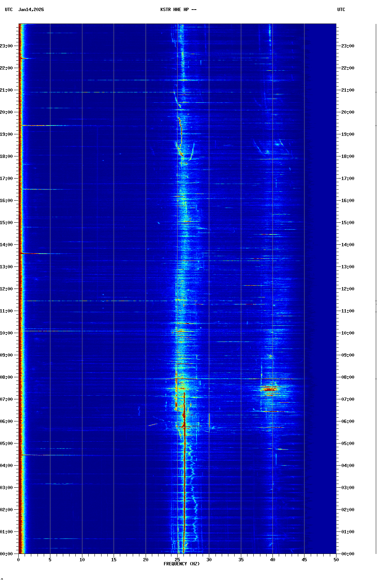
Task: Select the 5 Hz frequency axis label
Action: click(x=50, y=560)
